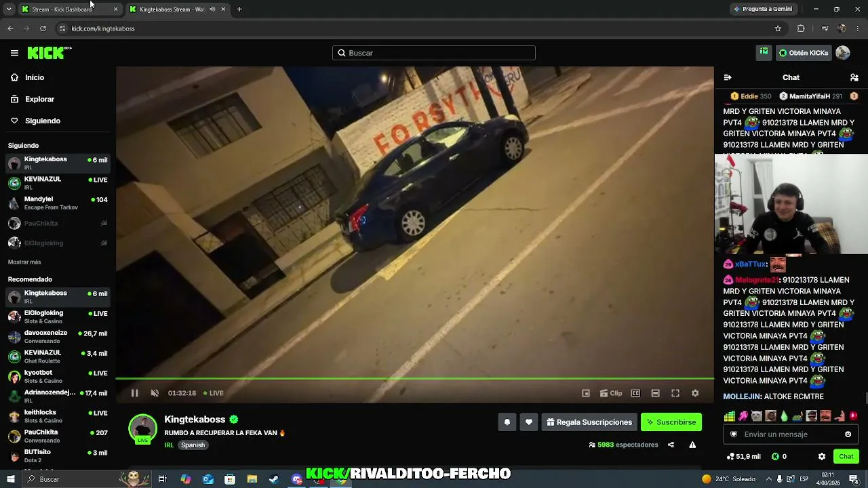868x488 pixels.
Task: Subscribe with the Suscribirse button
Action: (x=671, y=422)
